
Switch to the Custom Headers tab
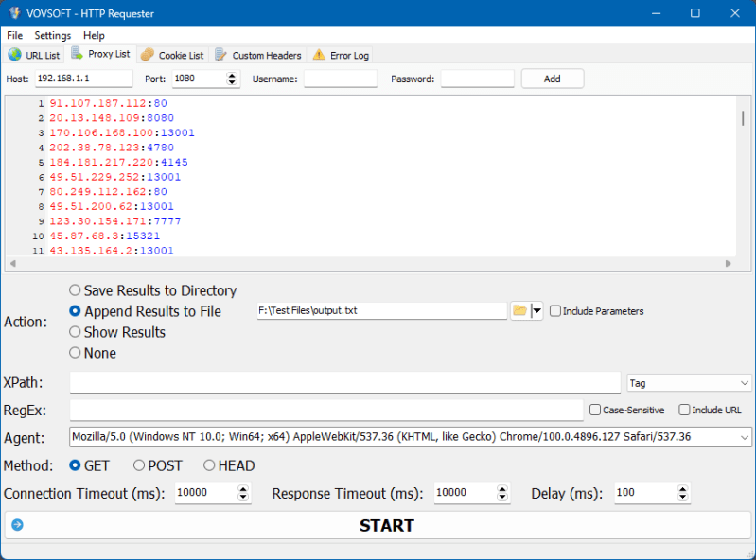[x=258, y=55]
